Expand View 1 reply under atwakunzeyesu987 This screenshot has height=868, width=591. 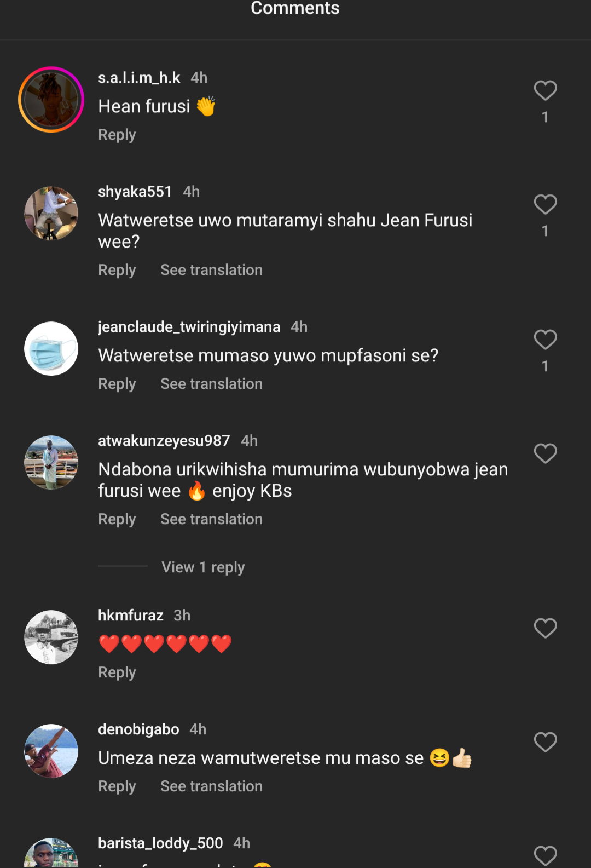coord(203,567)
